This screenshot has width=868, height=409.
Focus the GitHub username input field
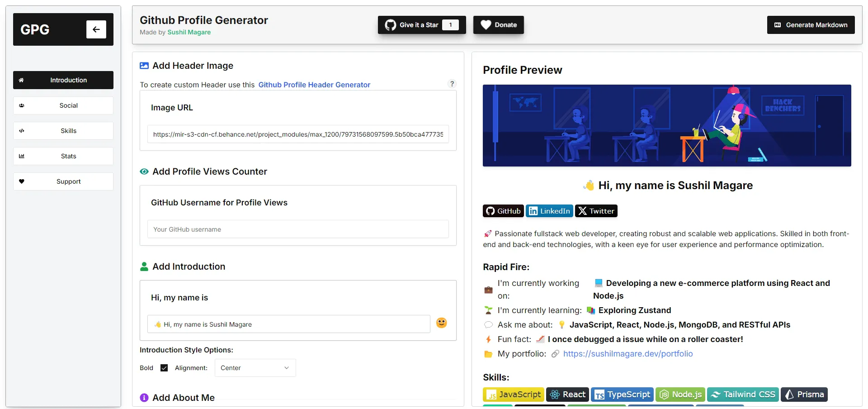click(298, 229)
